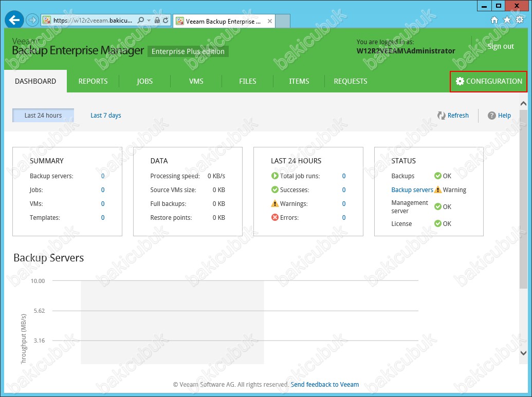Open the address bar dropdown arrow
Image resolution: width=532 pixels, height=397 pixels.
149,21
